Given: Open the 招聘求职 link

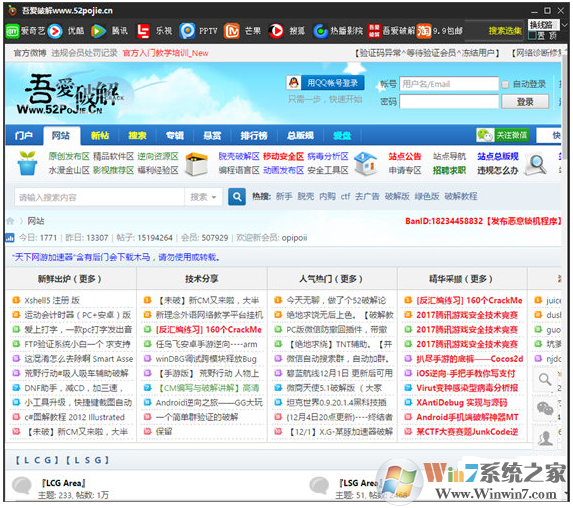Looking at the screenshot, I should click(x=449, y=170).
